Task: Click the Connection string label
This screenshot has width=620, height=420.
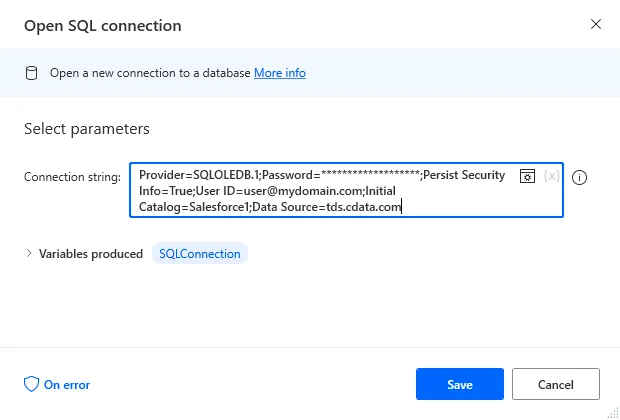Action: [x=72, y=177]
